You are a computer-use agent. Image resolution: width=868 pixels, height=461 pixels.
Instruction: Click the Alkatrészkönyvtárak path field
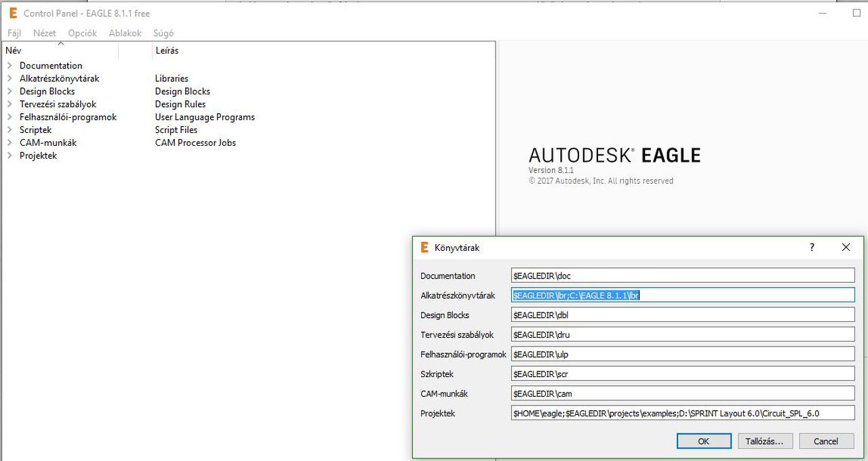coord(683,295)
